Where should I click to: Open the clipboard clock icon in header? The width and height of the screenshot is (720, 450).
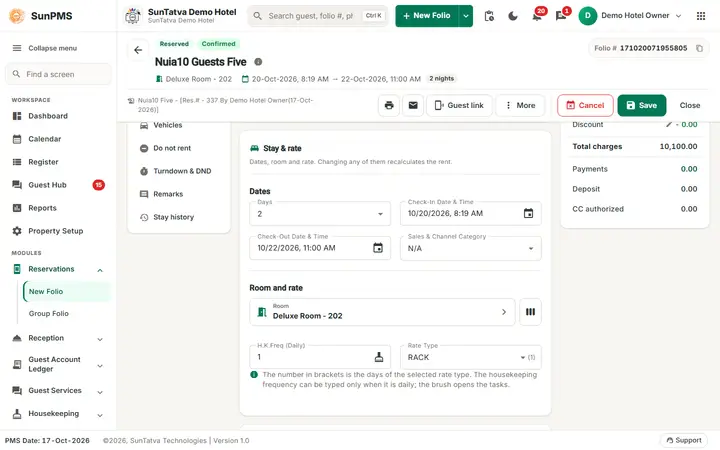(x=489, y=16)
